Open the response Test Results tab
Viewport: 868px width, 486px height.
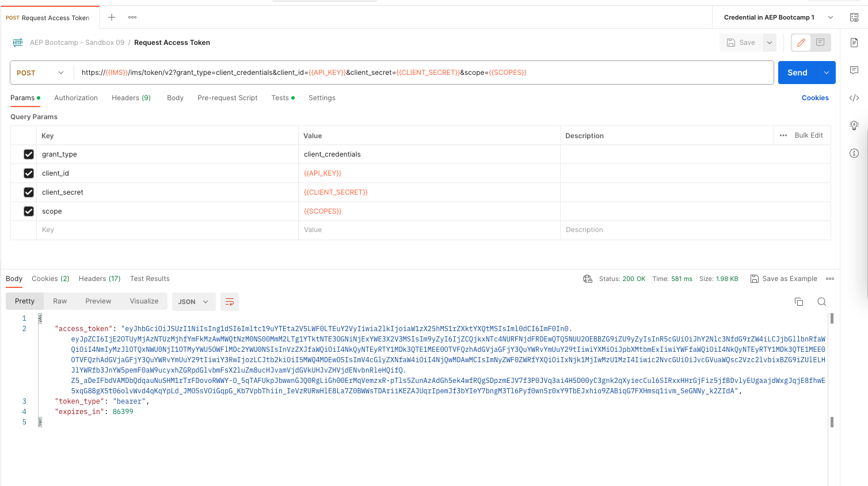[x=150, y=279]
